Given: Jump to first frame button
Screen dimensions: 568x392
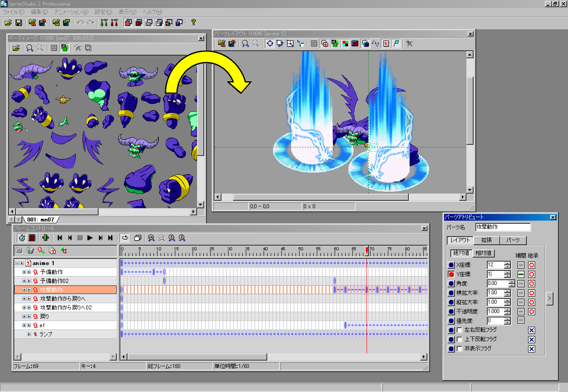Looking at the screenshot, I should 59,238.
